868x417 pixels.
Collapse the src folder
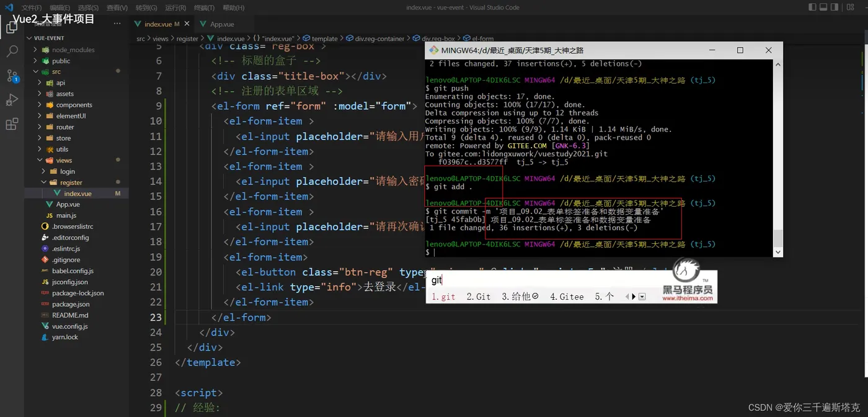pyautogui.click(x=35, y=72)
